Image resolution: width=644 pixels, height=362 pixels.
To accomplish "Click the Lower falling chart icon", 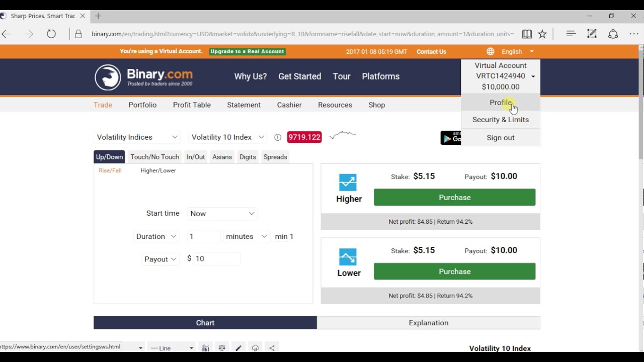I will point(348,256).
